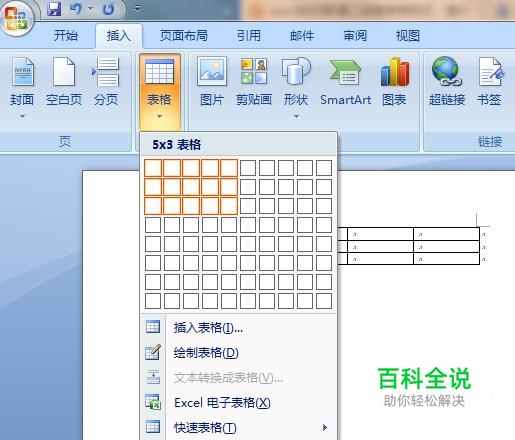
Task: Choose Excel 电子表格(X) menu entry
Action: click(x=239, y=402)
